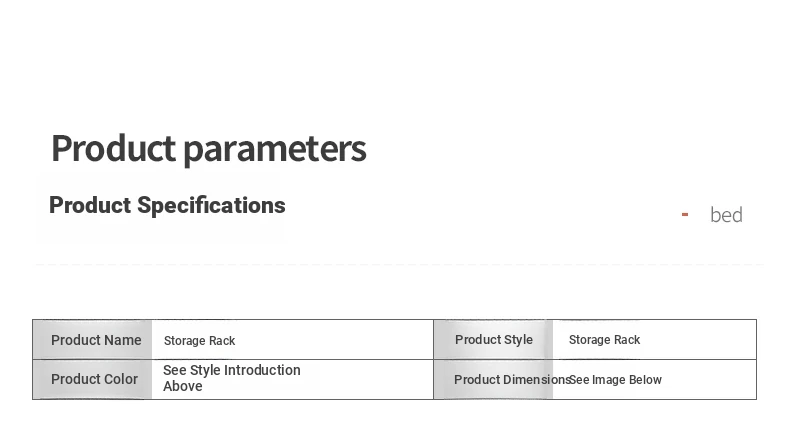Click "Storage Rack" value beside Product Style
790x434 pixels.
click(x=604, y=340)
